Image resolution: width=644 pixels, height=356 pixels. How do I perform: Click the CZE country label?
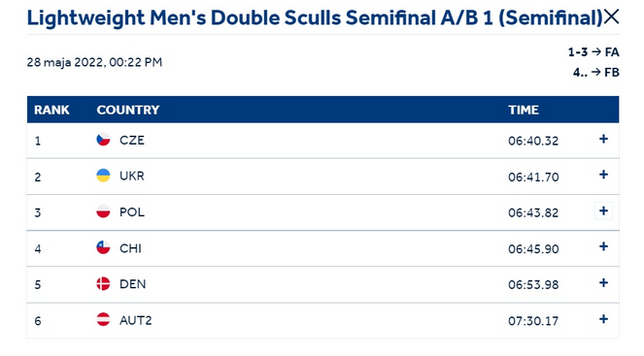132,140
